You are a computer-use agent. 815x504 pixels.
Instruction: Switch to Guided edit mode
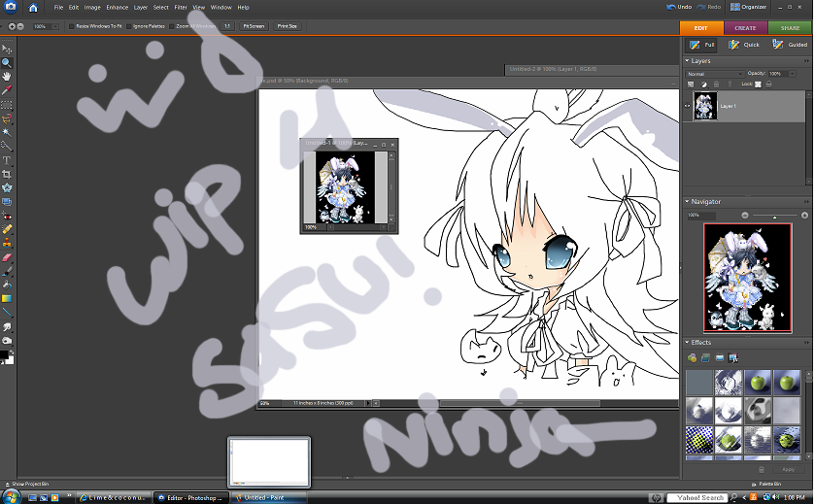tap(790, 45)
